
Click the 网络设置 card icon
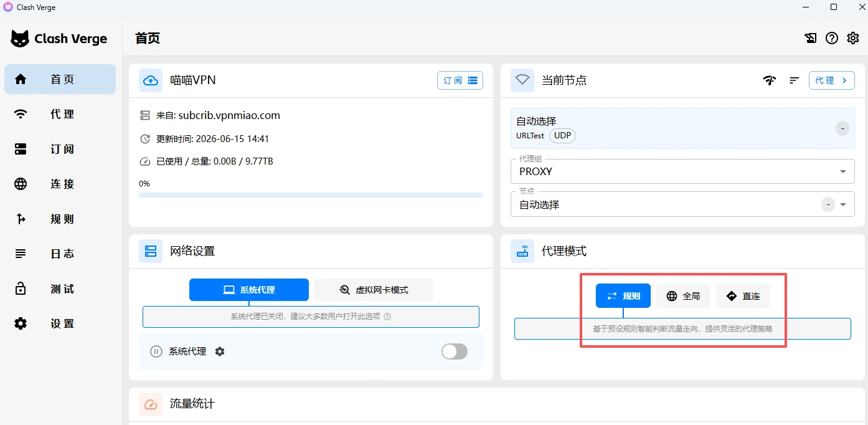pyautogui.click(x=151, y=251)
